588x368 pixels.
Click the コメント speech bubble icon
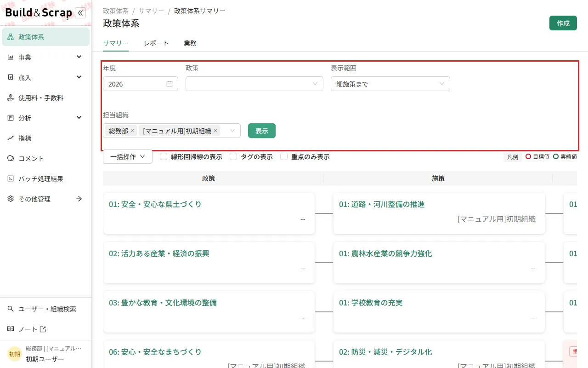(11, 159)
